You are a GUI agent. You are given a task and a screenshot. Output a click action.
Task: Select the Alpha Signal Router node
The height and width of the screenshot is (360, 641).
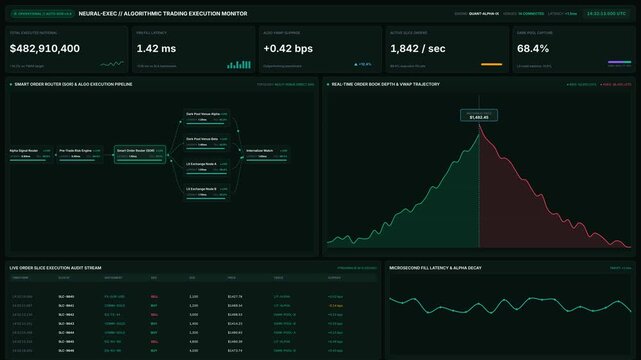point(30,154)
